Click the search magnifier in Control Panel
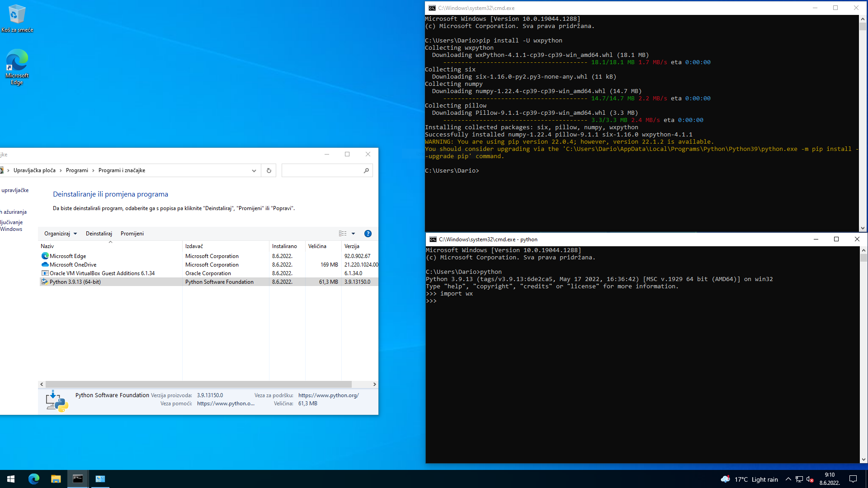This screenshot has width=868, height=488. [366, 170]
